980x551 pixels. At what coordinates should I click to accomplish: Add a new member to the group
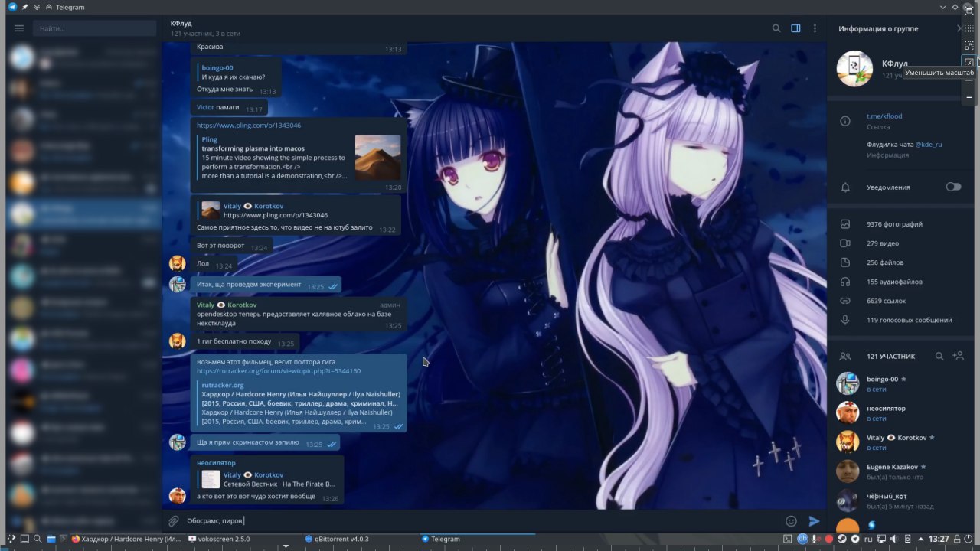tap(958, 356)
